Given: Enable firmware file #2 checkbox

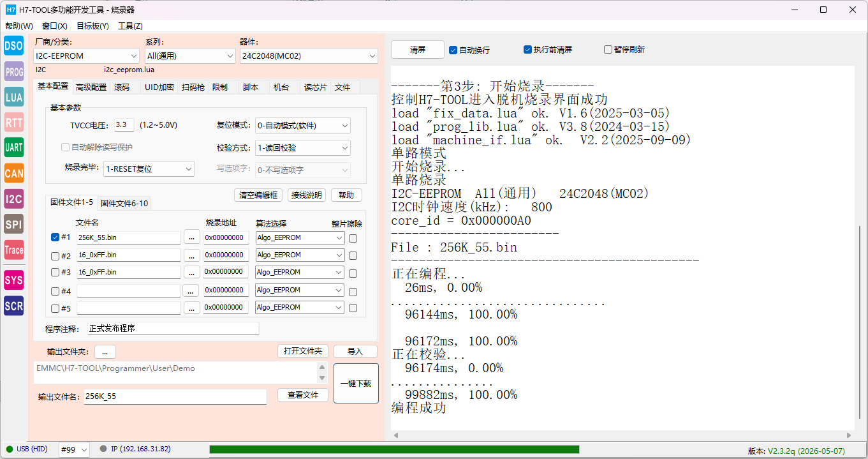Looking at the screenshot, I should click(x=55, y=256).
